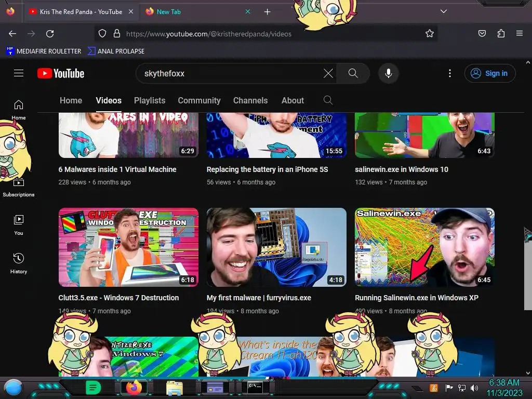The width and height of the screenshot is (532, 399).
Task: Clear the search query with X icon
Action: coord(328,73)
